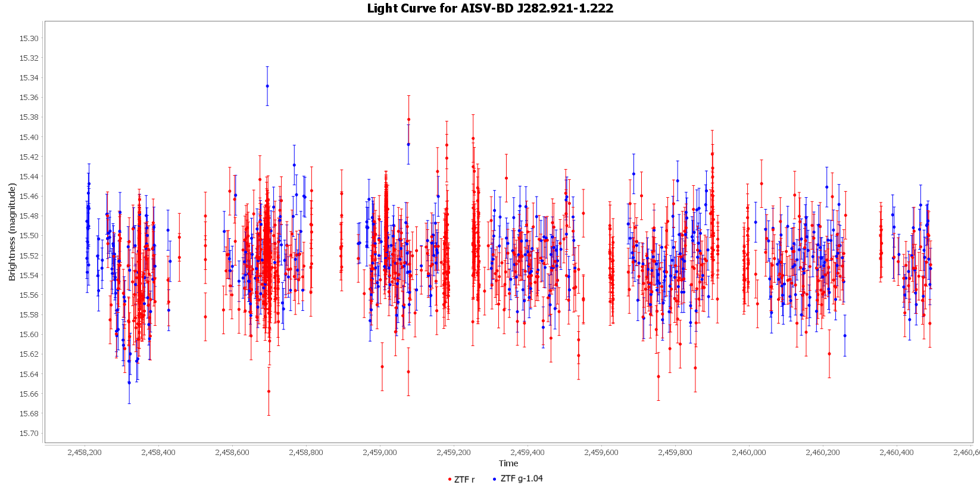
Task: Click the x-axis tick label 2,458,600
Action: tap(232, 453)
